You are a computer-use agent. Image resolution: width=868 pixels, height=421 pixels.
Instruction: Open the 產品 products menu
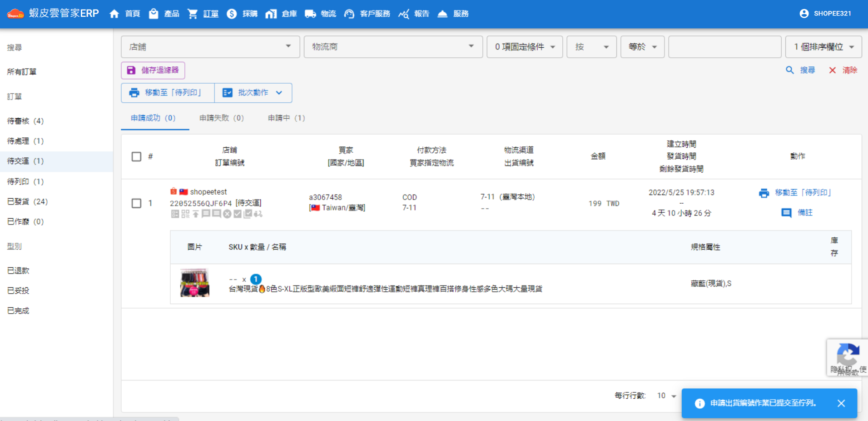(164, 14)
